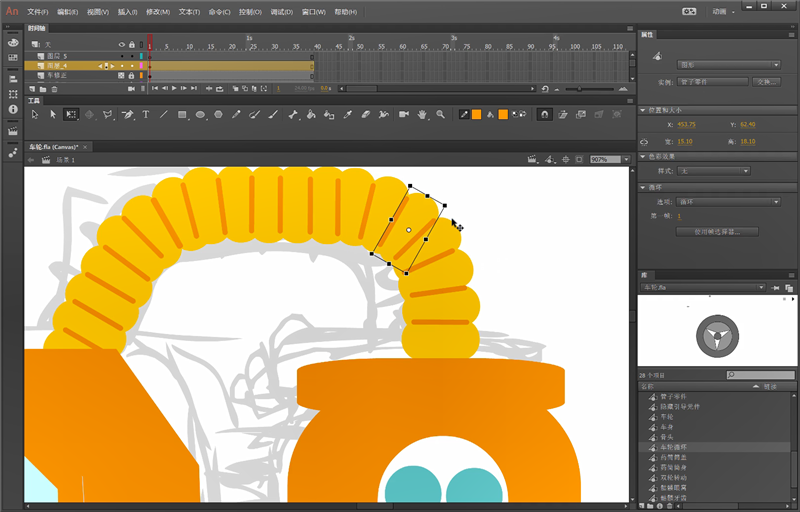Image resolution: width=800 pixels, height=512 pixels.
Task: Click the new folder icon in timeline
Action: pos(43,89)
